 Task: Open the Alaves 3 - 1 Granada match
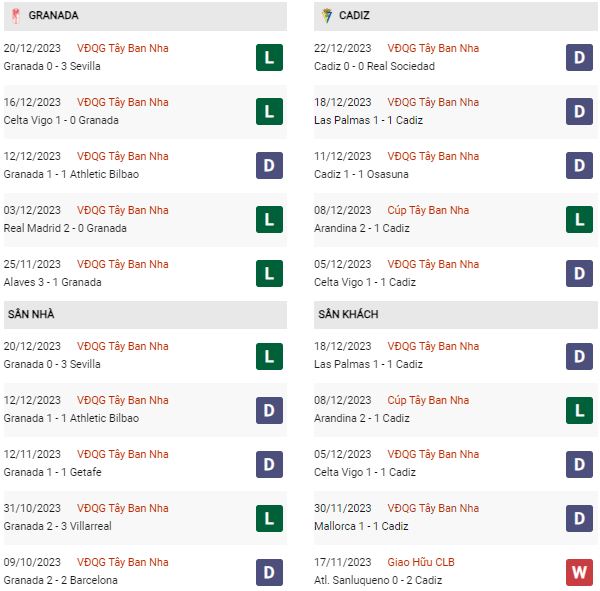(53, 282)
